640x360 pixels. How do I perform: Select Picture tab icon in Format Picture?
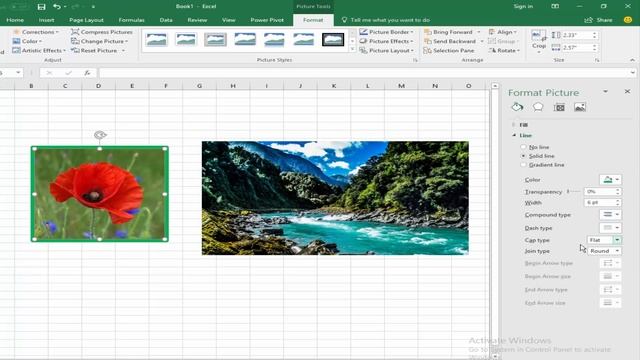click(x=580, y=107)
